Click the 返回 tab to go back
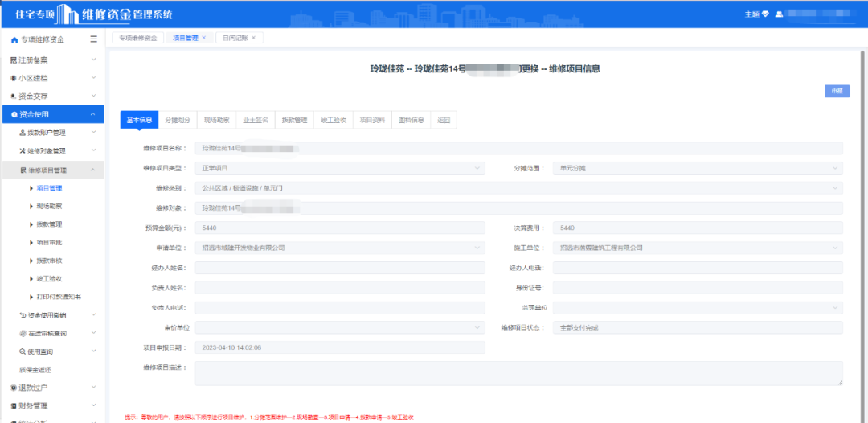The width and height of the screenshot is (868, 423). (444, 120)
